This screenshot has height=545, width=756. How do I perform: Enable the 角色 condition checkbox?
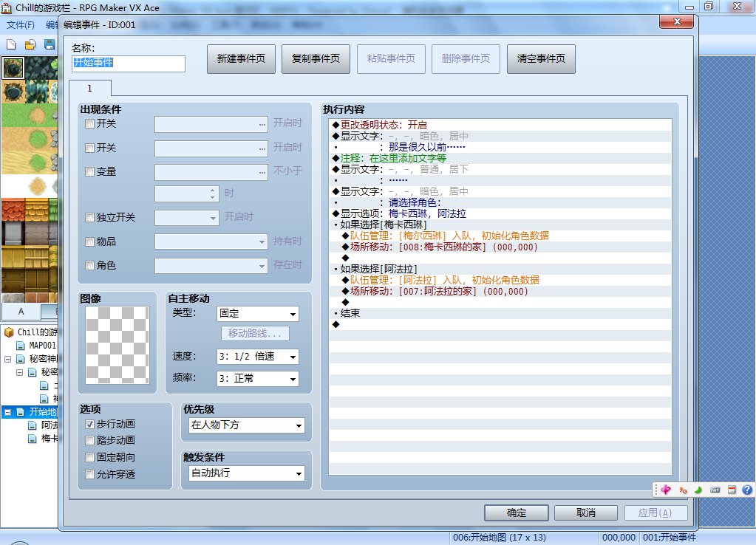point(89,266)
